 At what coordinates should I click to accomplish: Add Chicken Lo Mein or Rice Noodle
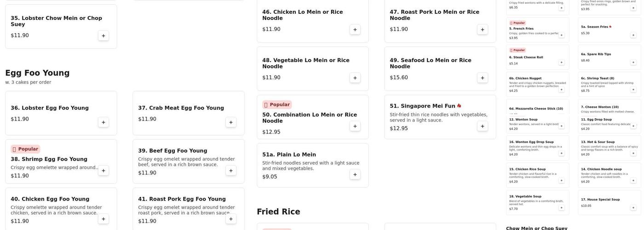(x=355, y=29)
